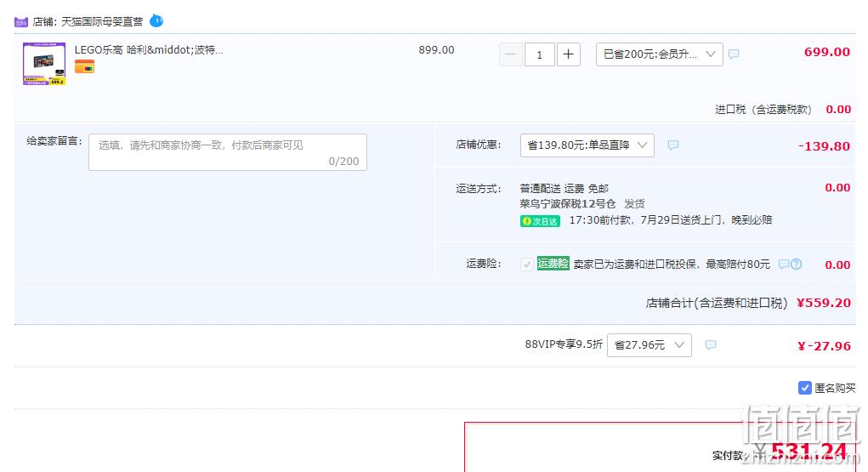Click the 899.00 original unit price

pos(436,50)
